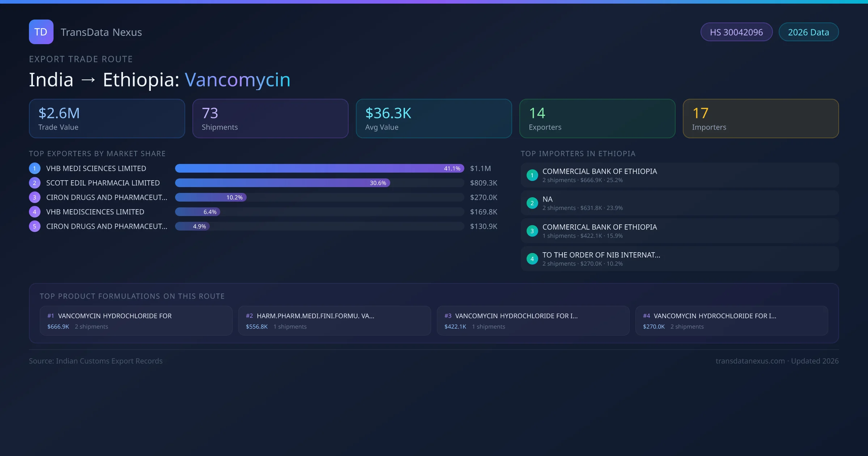The height and width of the screenshot is (456, 868).
Task: Open the $2.6M Trade Value card
Action: click(107, 118)
